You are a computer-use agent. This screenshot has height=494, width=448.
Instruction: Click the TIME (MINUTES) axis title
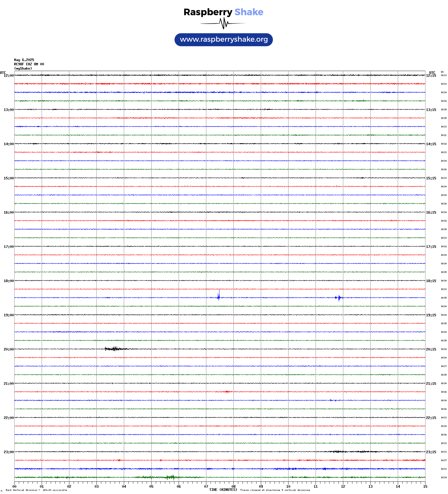pyautogui.click(x=223, y=490)
